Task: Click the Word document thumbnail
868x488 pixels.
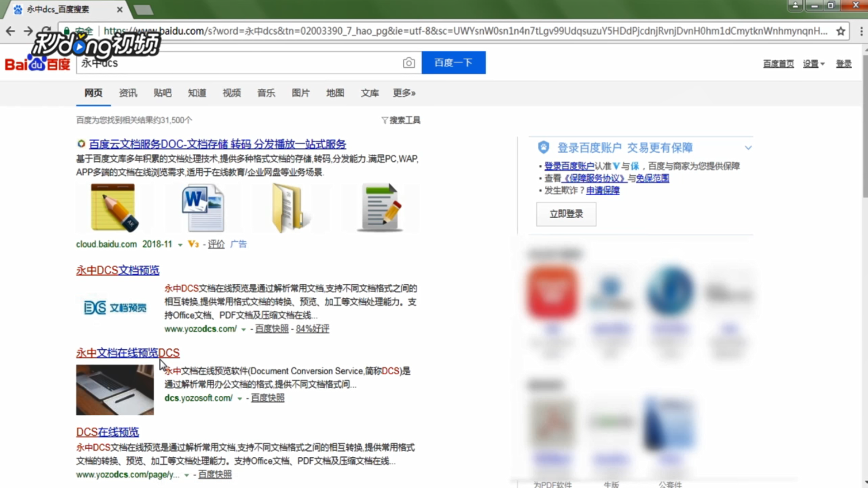Action: [203, 208]
